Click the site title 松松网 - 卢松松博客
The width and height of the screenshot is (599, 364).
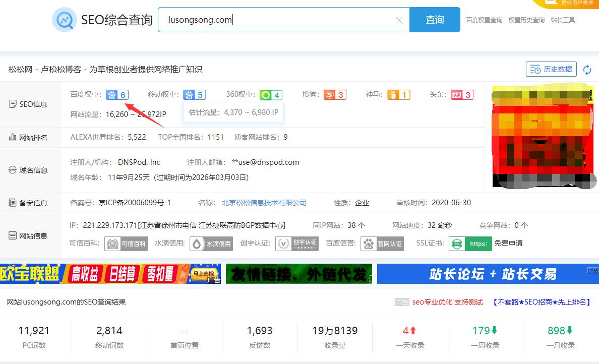pos(45,70)
